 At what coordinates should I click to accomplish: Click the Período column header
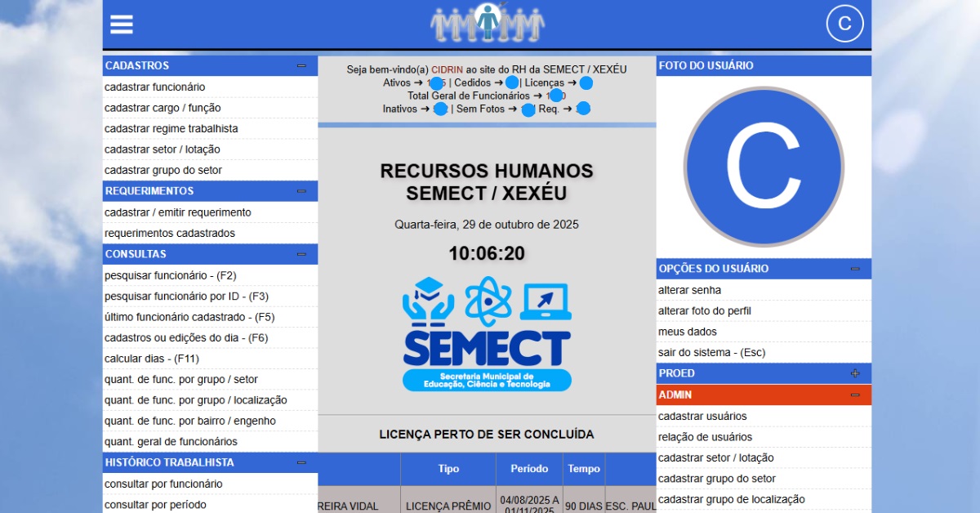529,469
